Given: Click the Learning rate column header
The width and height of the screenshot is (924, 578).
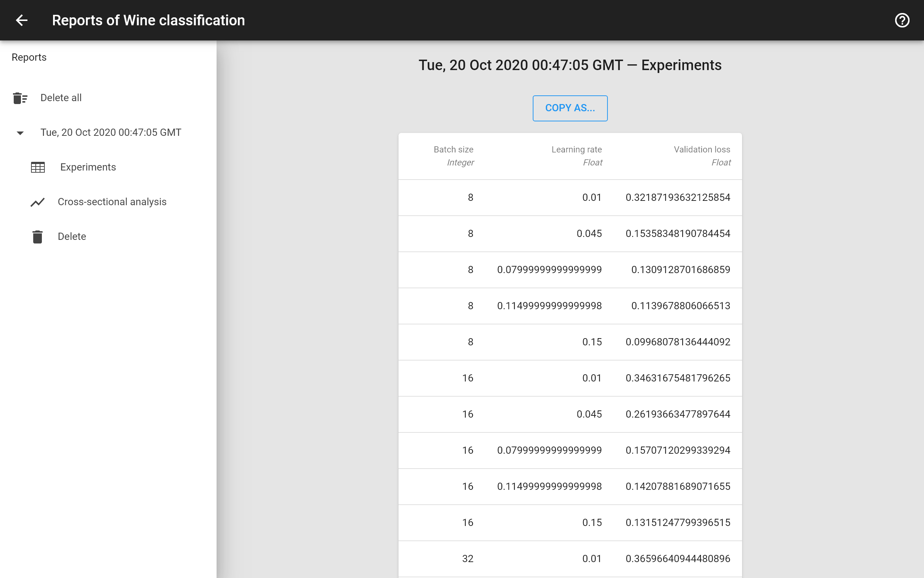Looking at the screenshot, I should [x=576, y=156].
